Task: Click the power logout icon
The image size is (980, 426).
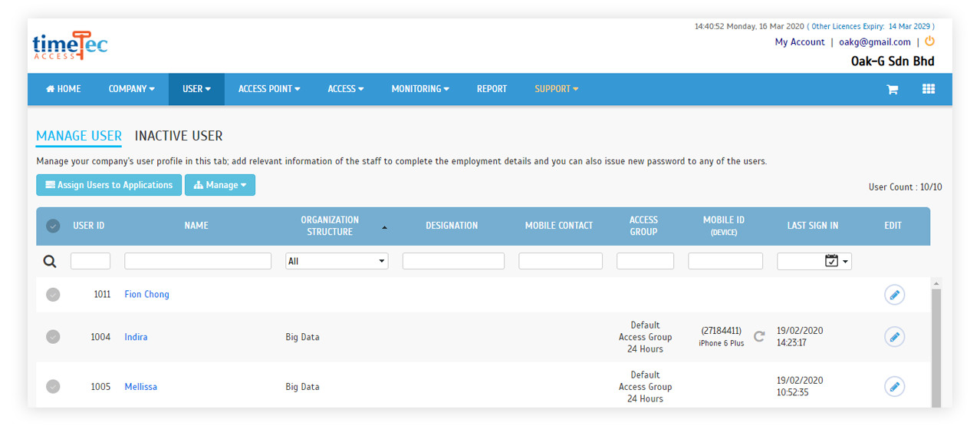Action: (929, 41)
